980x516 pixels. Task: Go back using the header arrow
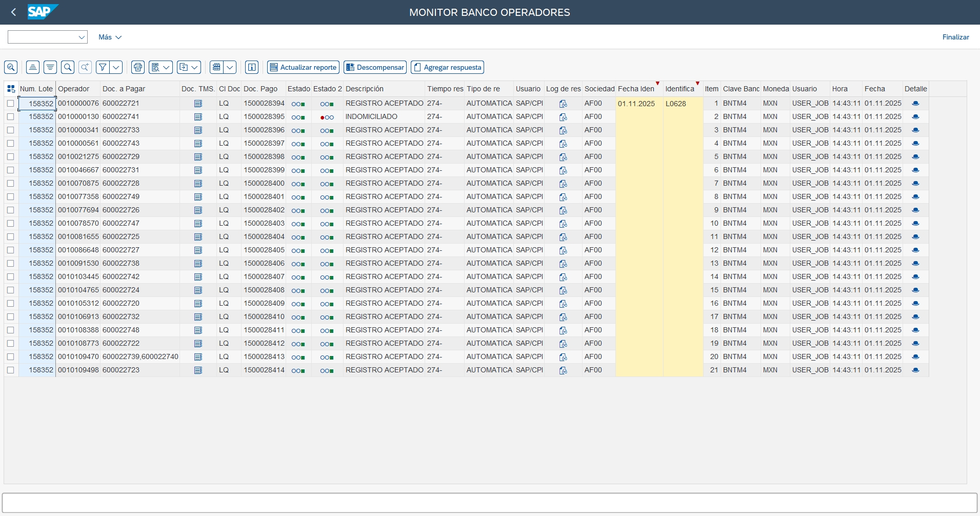point(14,12)
